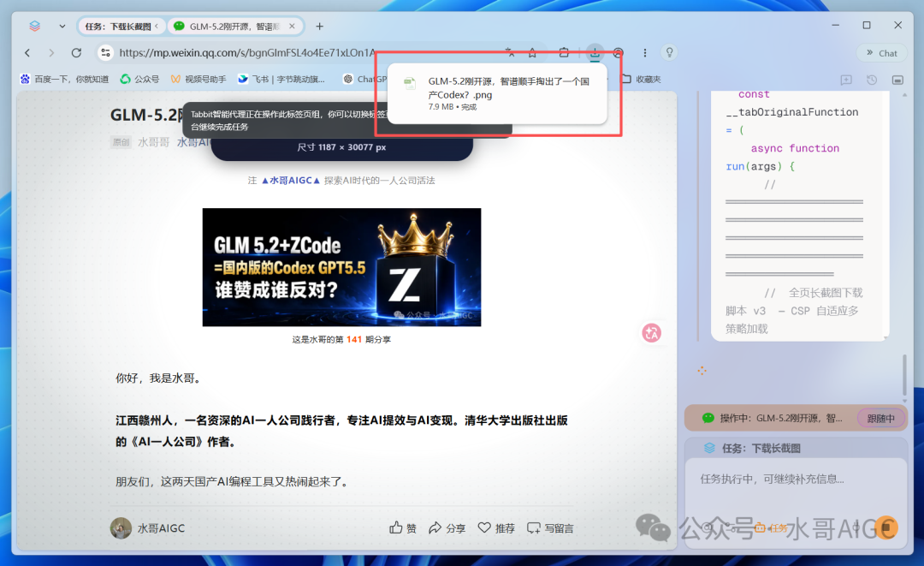Screen dimensions: 924x566
Task: Share the article via 分享
Action: pyautogui.click(x=447, y=527)
